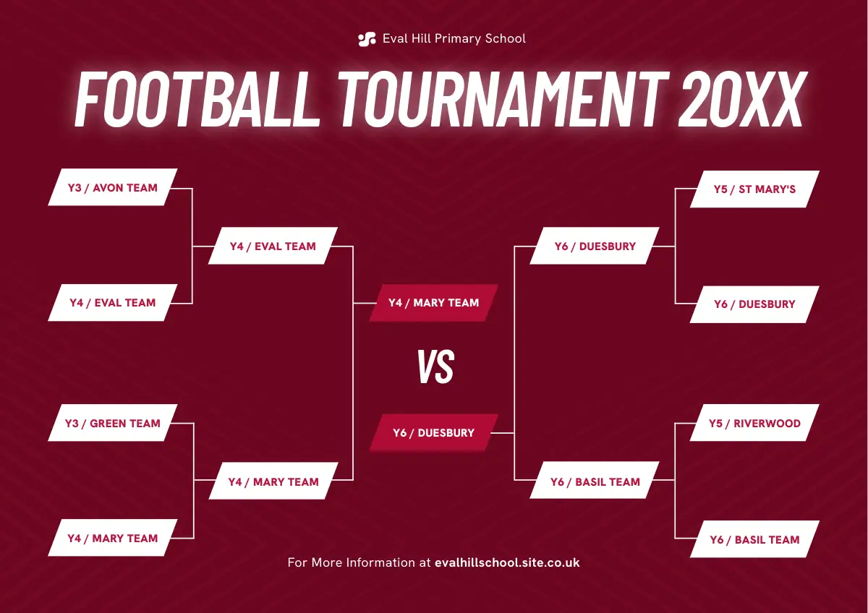This screenshot has width=868, height=613.
Task: Click first-round Y4 / EVAL TEAM box
Action: 113,303
